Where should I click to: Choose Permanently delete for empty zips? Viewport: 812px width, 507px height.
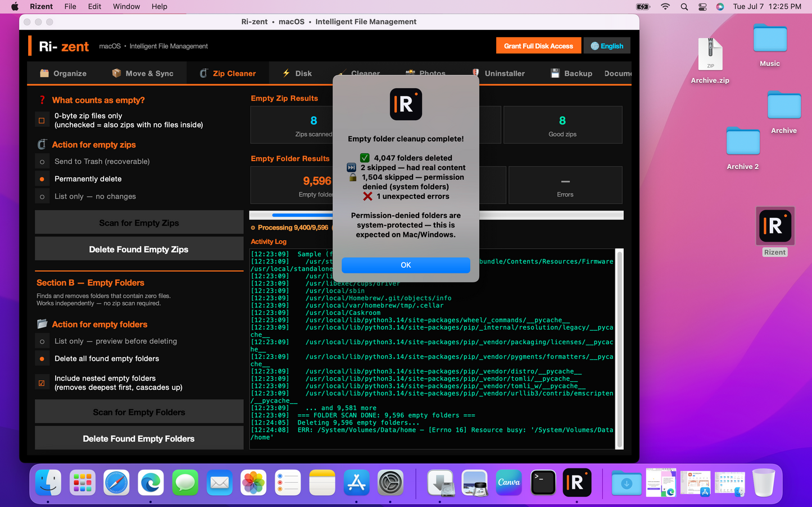coord(42,179)
